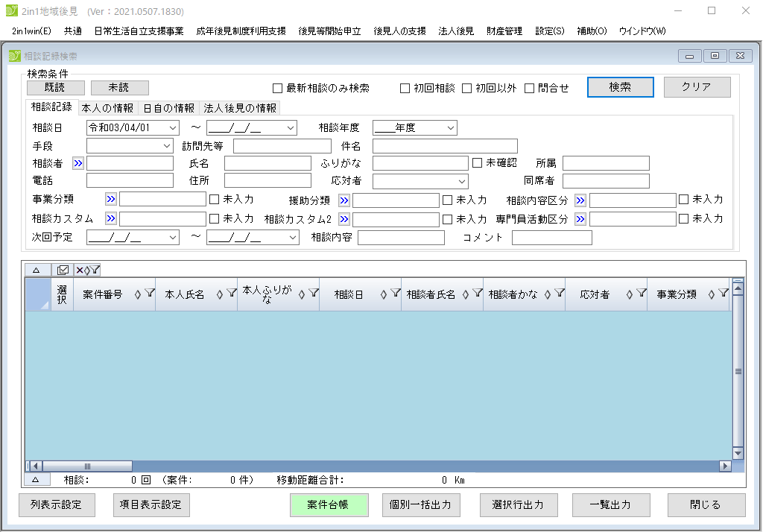The width and height of the screenshot is (763, 532).
Task: Open the 財産管理 menu
Action: point(504,31)
